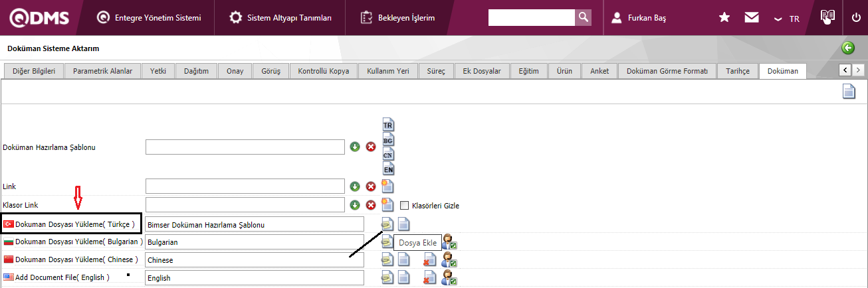Click the QDMS logo
The image size is (868, 288).
[41, 18]
